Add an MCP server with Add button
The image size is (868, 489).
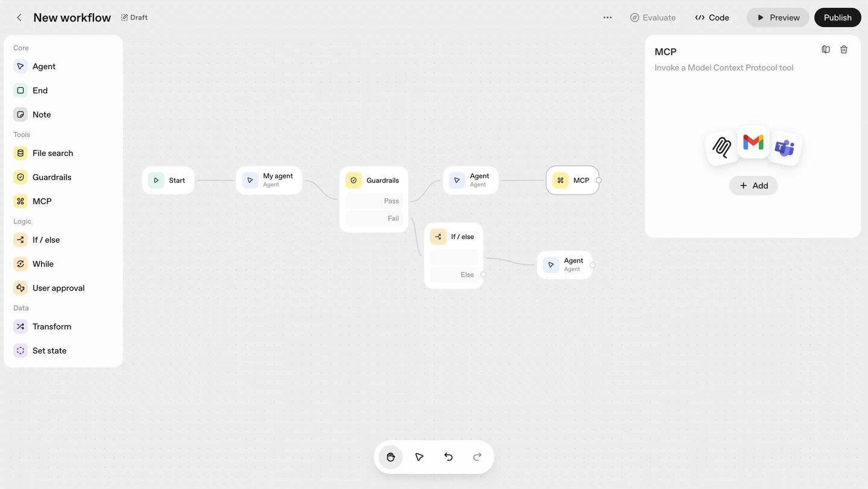pyautogui.click(x=753, y=185)
